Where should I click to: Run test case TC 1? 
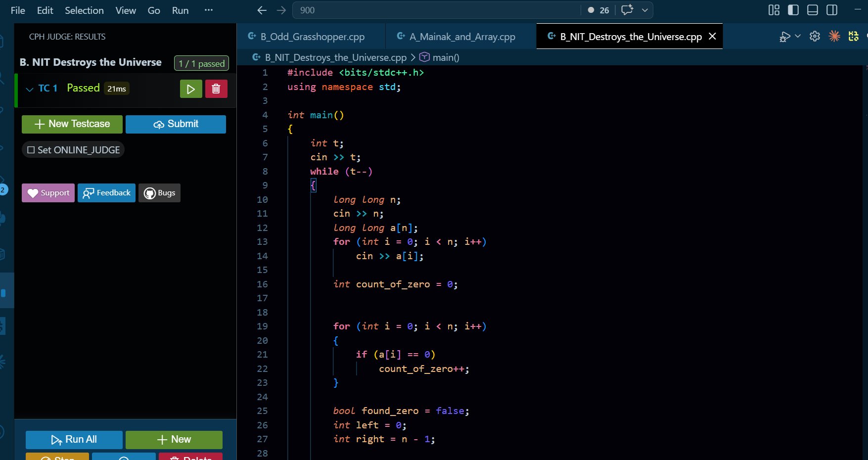pos(190,89)
